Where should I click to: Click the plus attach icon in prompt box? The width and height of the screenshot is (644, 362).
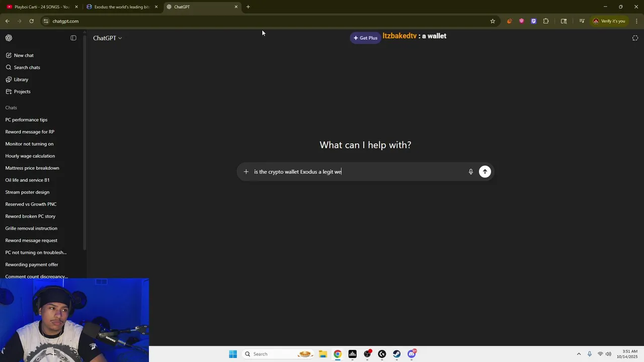(x=246, y=172)
